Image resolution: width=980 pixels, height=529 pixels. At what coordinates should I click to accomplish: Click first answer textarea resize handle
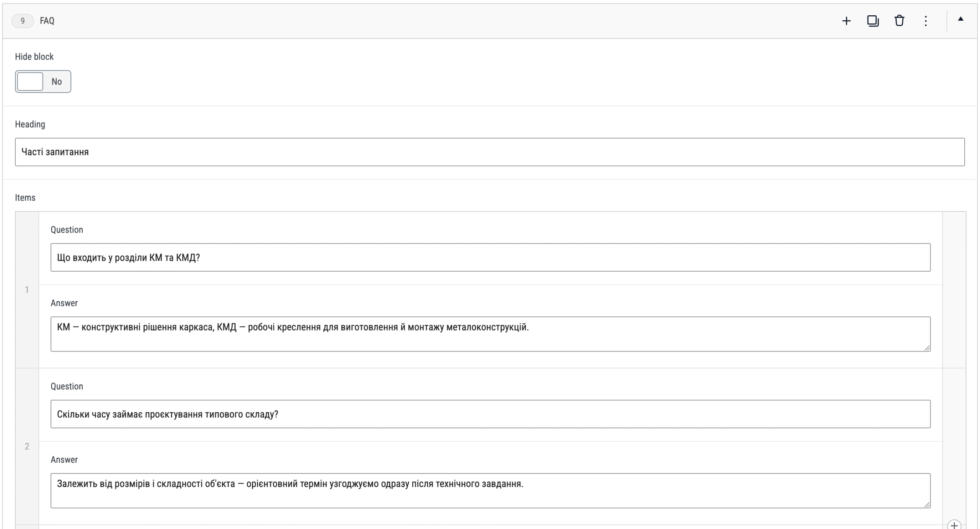pyautogui.click(x=927, y=348)
